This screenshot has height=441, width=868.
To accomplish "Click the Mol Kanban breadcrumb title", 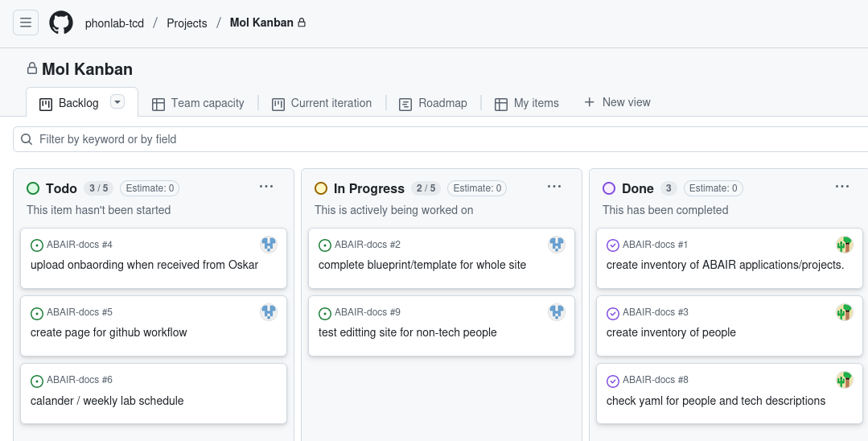I will [261, 23].
